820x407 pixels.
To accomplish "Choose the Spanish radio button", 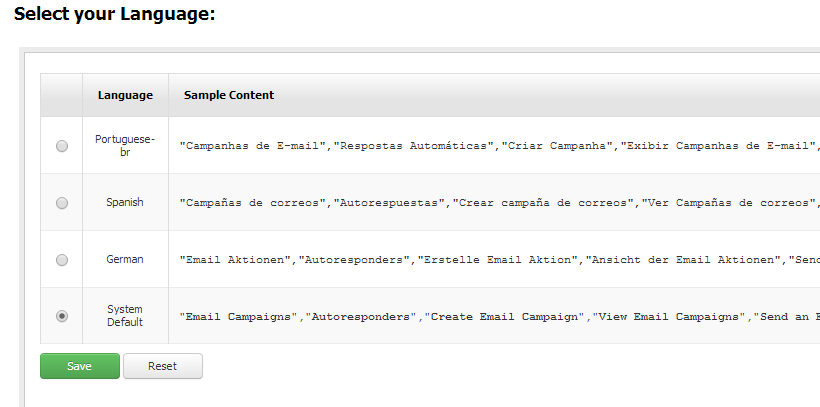I will (62, 202).
